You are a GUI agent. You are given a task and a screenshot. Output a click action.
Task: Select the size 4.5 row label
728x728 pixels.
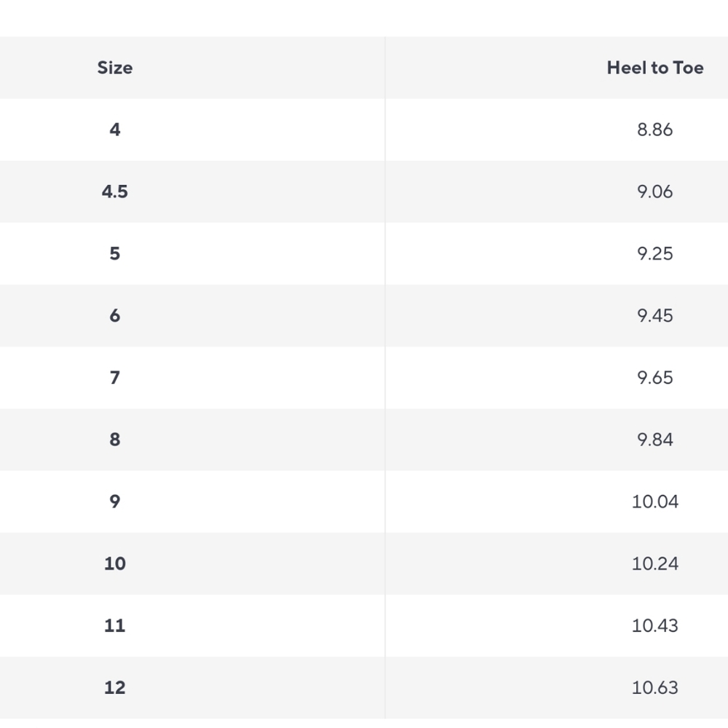115,191
